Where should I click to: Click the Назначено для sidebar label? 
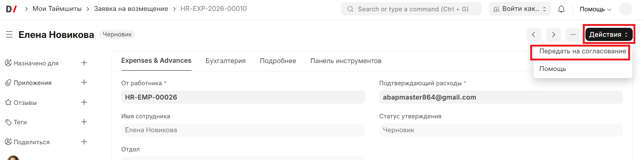[x=36, y=63]
